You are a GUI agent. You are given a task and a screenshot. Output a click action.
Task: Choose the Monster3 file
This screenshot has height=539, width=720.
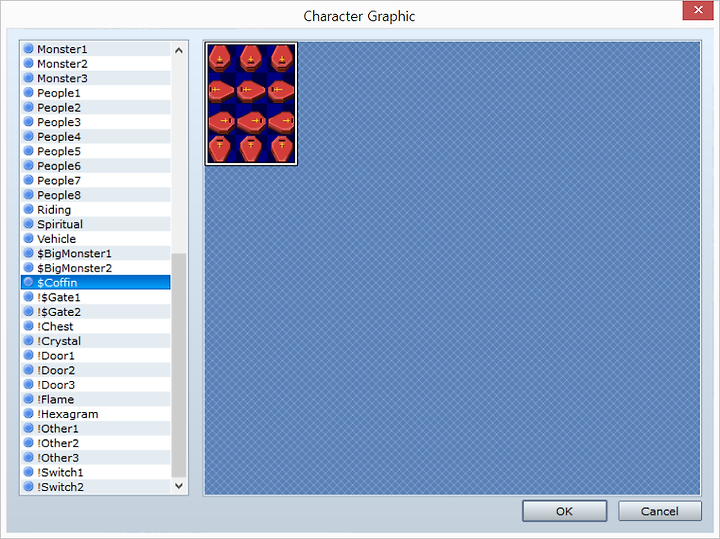tap(96, 78)
